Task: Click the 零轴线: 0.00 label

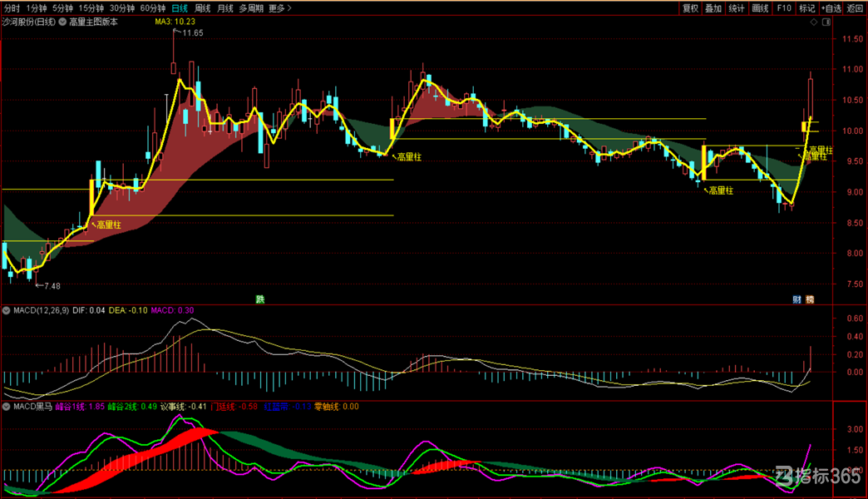Action: tap(336, 407)
